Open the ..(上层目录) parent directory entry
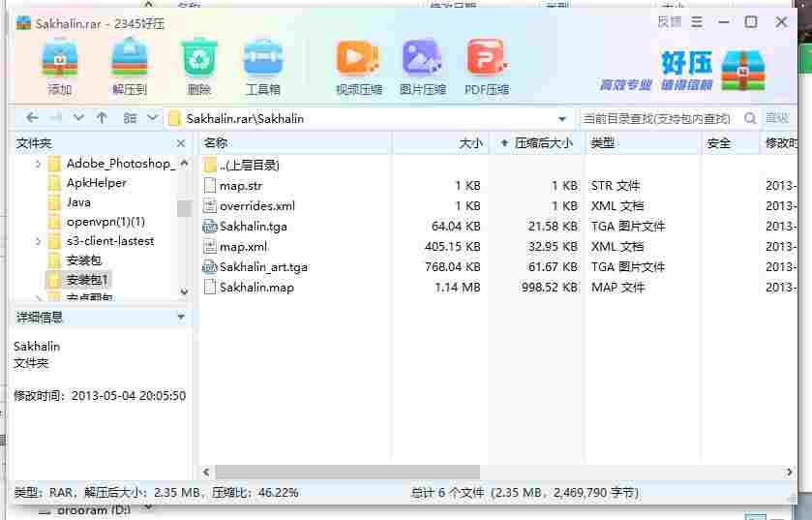 (249, 166)
